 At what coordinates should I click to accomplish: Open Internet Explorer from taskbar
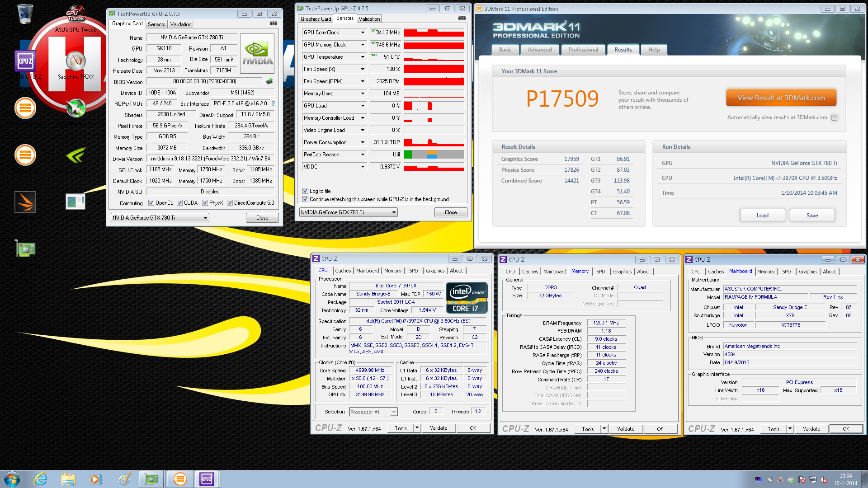tap(40, 479)
